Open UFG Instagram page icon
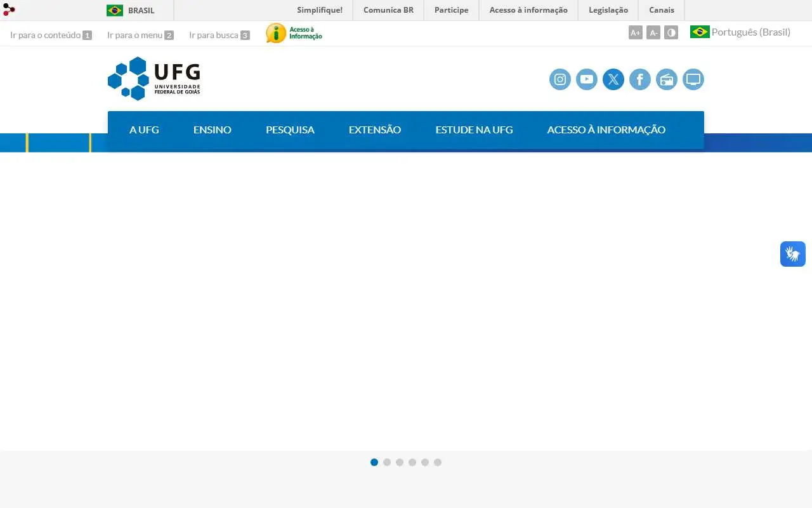Viewport: 812px width, 508px height. click(x=560, y=79)
